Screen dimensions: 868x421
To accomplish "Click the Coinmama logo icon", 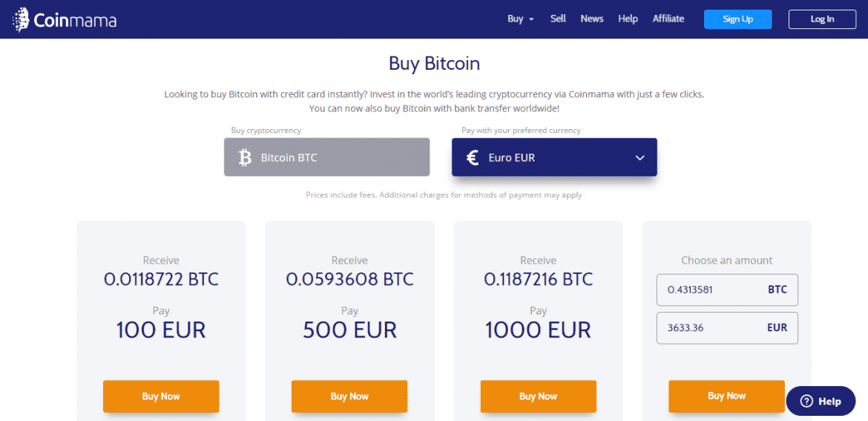I will click(x=21, y=20).
